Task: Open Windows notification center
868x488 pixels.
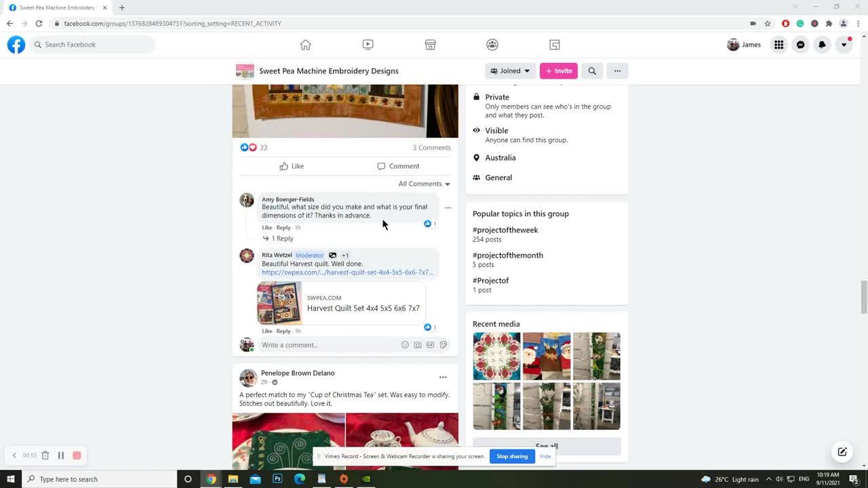Action: pos(854,479)
